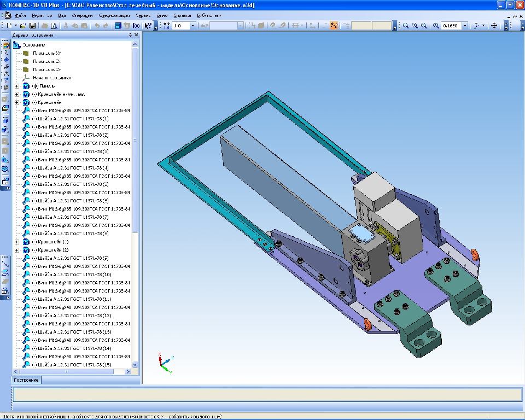Image resolution: width=525 pixels, height=420 pixels.
Task: Click the Open file folder icon
Action: (x=24, y=26)
